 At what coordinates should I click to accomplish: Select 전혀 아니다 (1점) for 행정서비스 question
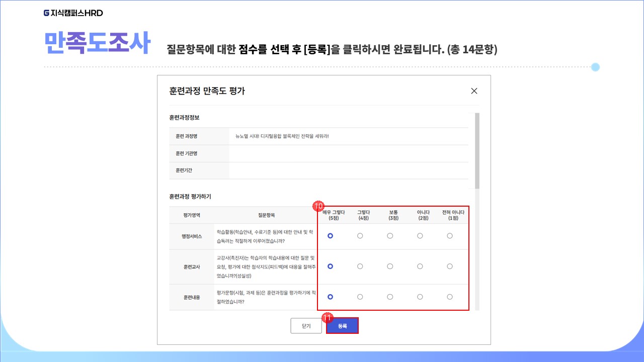pyautogui.click(x=450, y=236)
